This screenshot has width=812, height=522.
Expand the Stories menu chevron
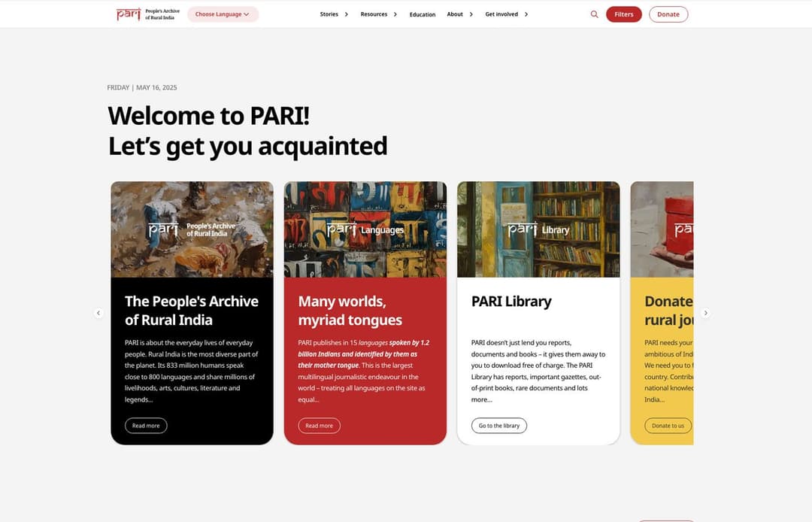pyautogui.click(x=347, y=14)
